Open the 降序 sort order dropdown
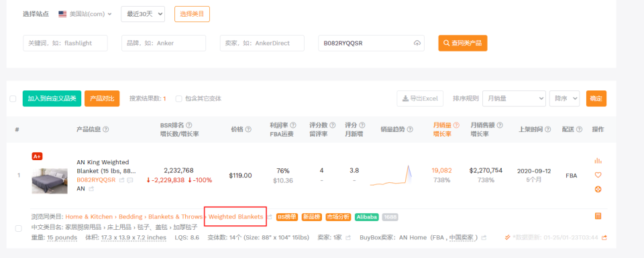Viewport: 644px width, 258px height. [565, 99]
